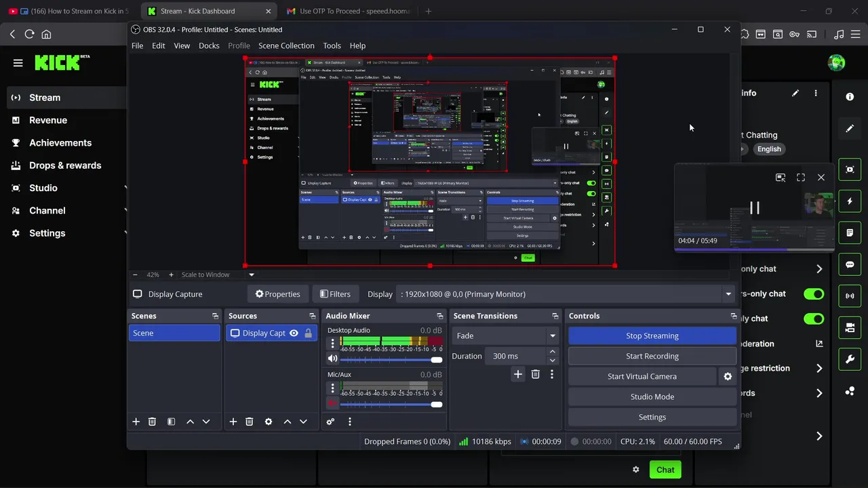Open preview scale dropdown arrow
Image resolution: width=868 pixels, height=488 pixels.
click(x=252, y=274)
